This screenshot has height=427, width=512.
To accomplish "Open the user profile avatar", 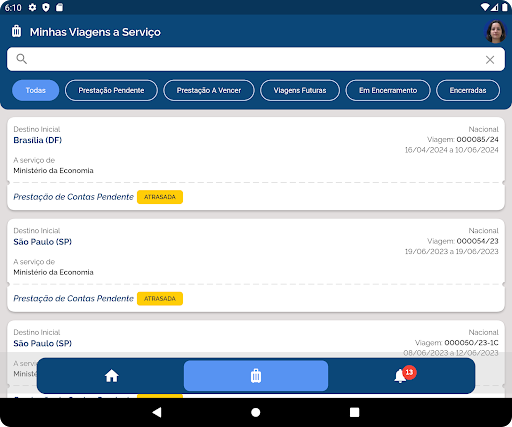I will point(496,32).
